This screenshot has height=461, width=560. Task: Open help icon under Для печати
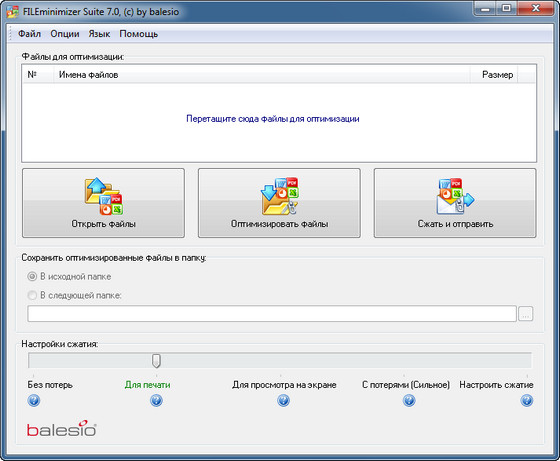pos(156,401)
